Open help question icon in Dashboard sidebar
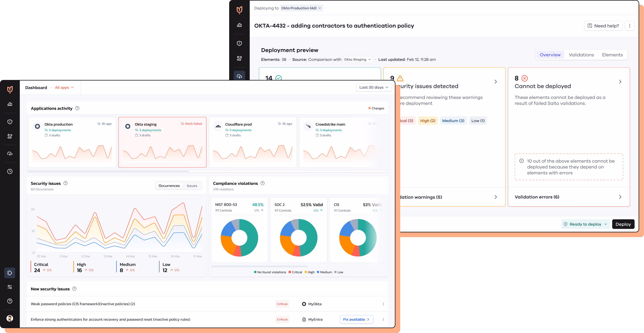The width and height of the screenshot is (644, 333). (x=10, y=301)
